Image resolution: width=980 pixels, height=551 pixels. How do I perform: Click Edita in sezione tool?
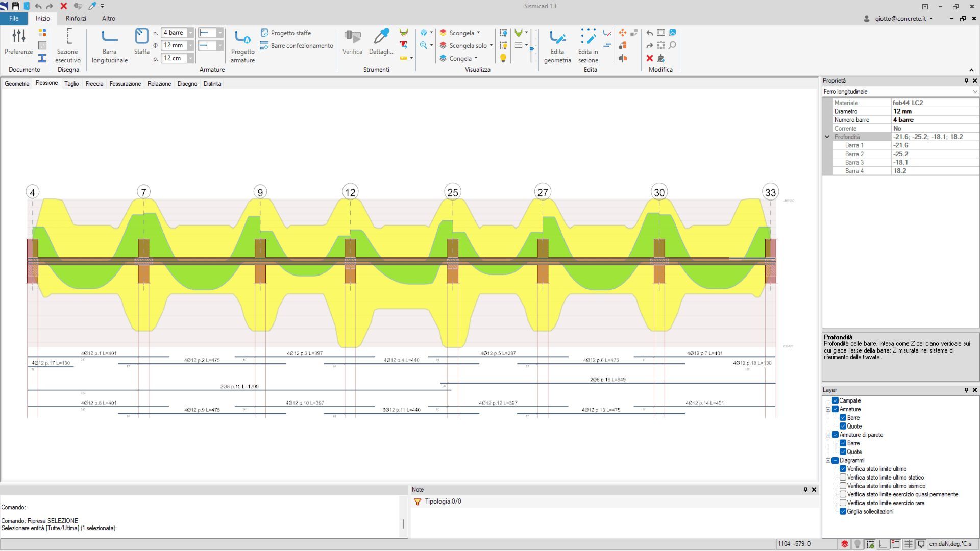point(588,46)
